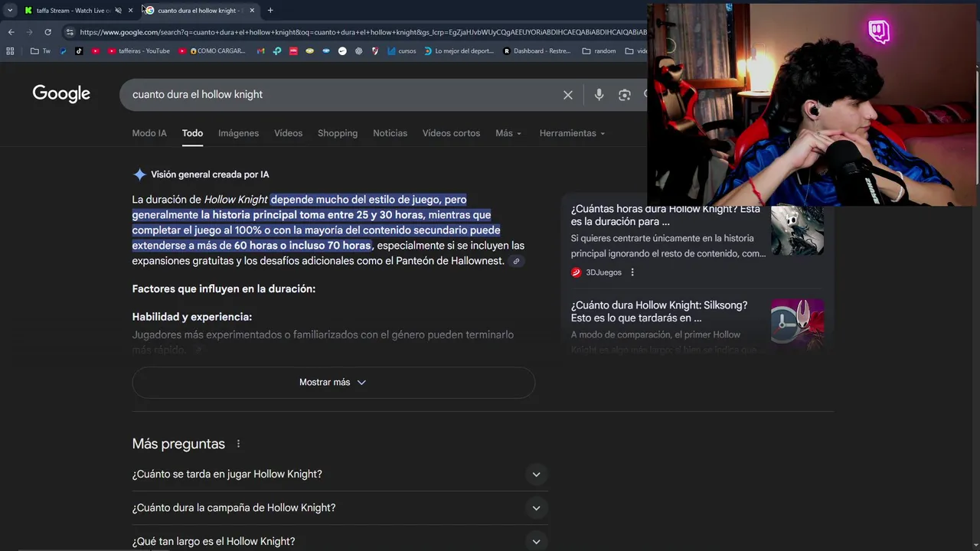Switch to Modo IA tab

coord(149,133)
